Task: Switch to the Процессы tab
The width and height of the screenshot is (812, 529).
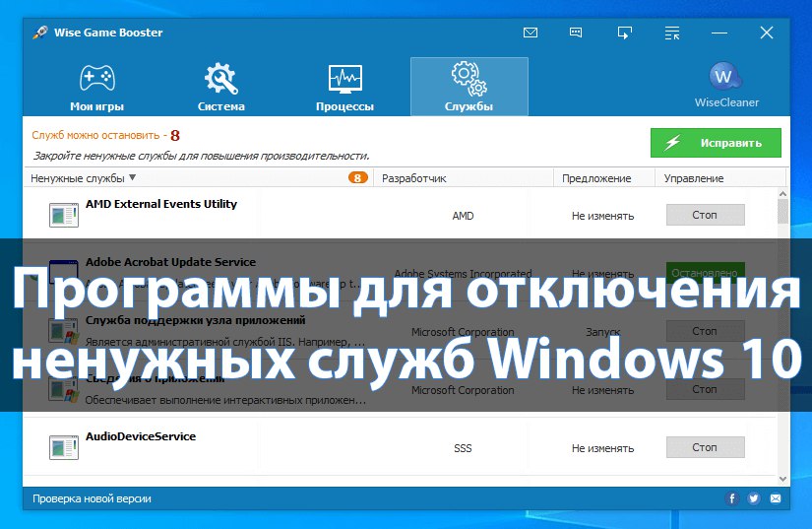Action: click(344, 87)
